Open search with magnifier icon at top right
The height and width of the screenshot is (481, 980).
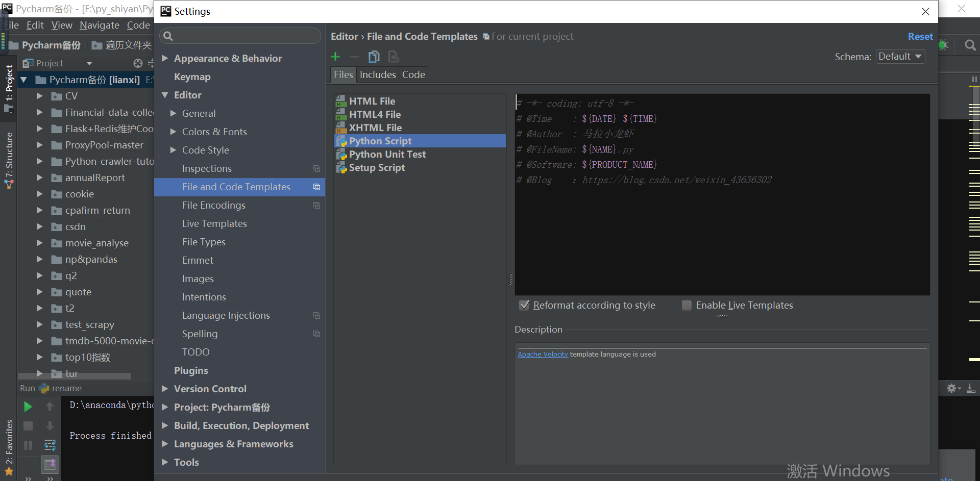(x=970, y=45)
